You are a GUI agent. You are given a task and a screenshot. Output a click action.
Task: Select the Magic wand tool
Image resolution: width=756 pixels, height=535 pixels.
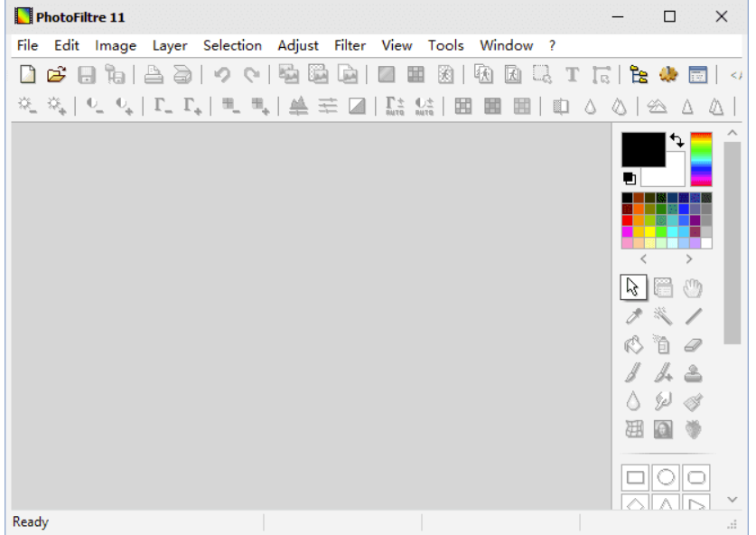[663, 316]
